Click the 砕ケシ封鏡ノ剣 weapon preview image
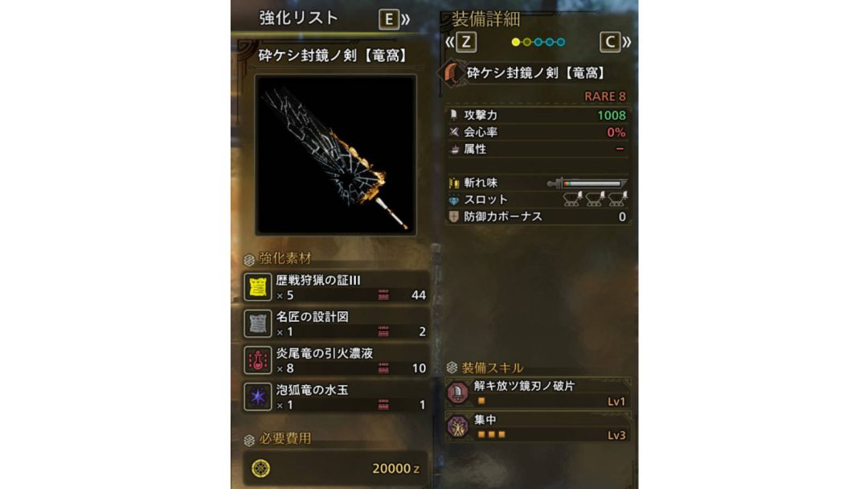The height and width of the screenshot is (489, 868). tap(335, 155)
